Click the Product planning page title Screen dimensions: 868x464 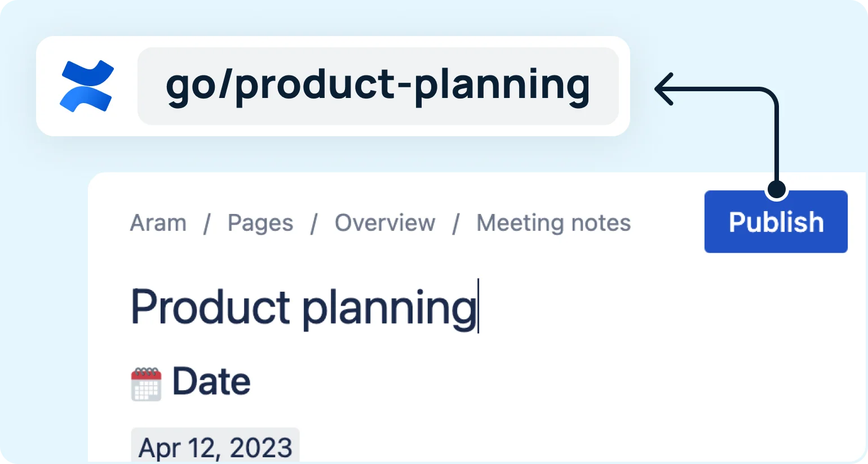coord(303,307)
